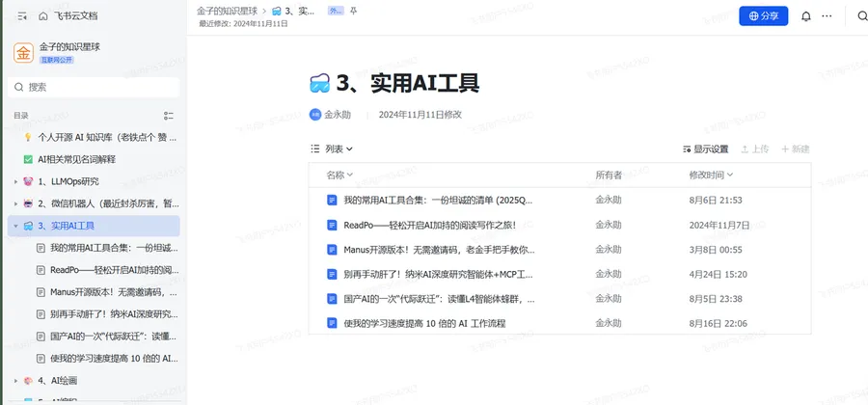Click the sidebar doc icon beside Manus开源版本 entry

coord(41,292)
